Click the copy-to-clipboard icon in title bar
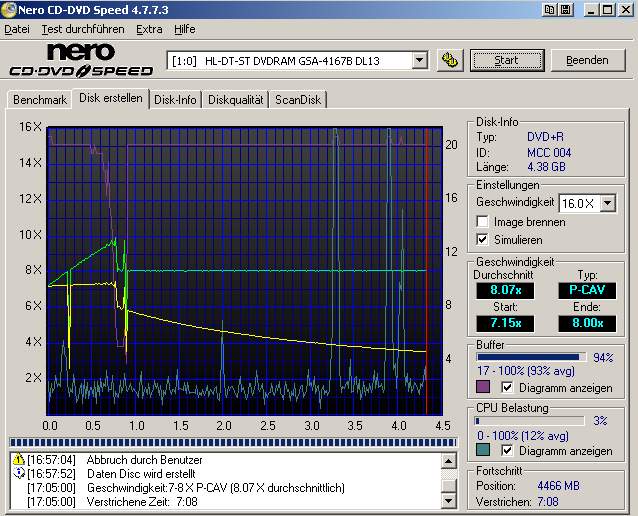Screen dimensions: 638x516 (549, 10)
